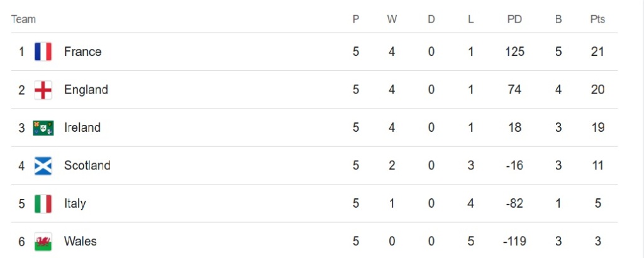Screen dimensions: 644x258
Task: Click the Wales flag icon
Action: coord(43,241)
